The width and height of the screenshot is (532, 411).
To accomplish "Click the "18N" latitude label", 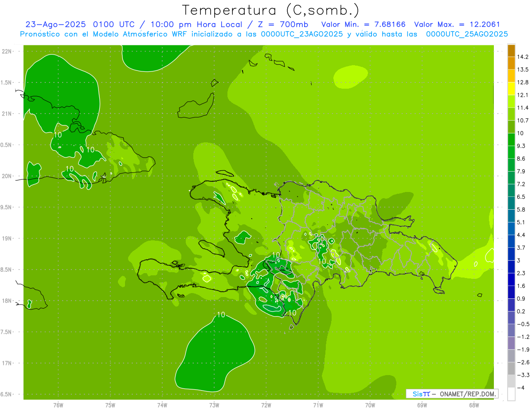I will point(7,301).
